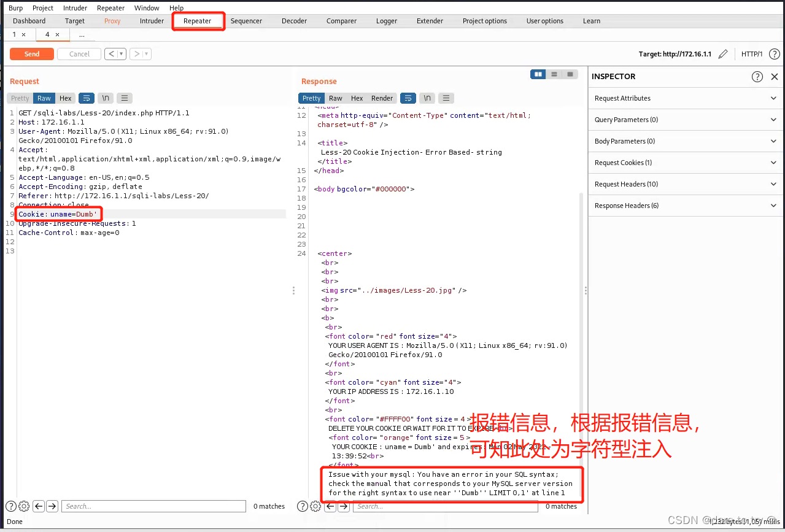Switch the Request view to Pretty

(x=19, y=98)
